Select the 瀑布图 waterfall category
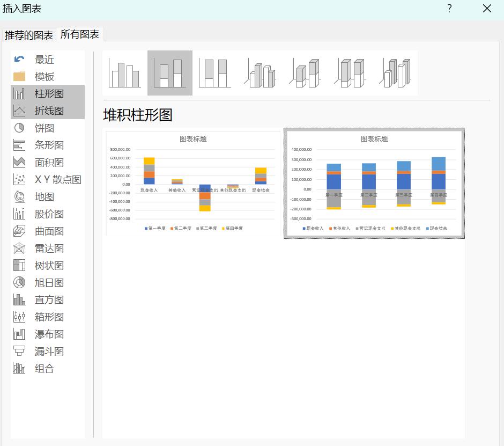504x446 pixels. point(48,334)
